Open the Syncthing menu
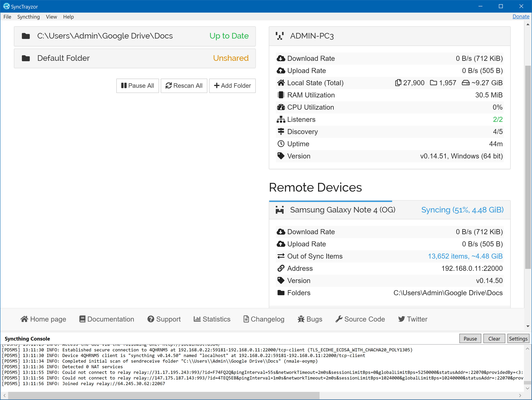Image resolution: width=532 pixels, height=400 pixels. 28,17
